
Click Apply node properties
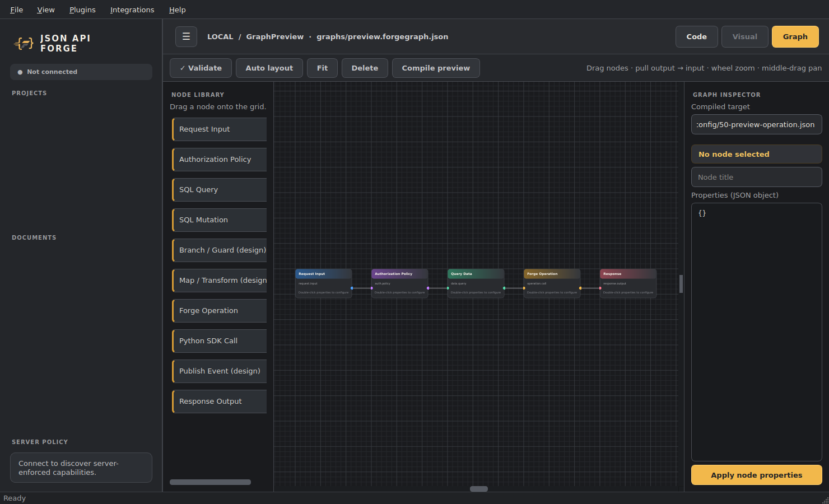756,475
